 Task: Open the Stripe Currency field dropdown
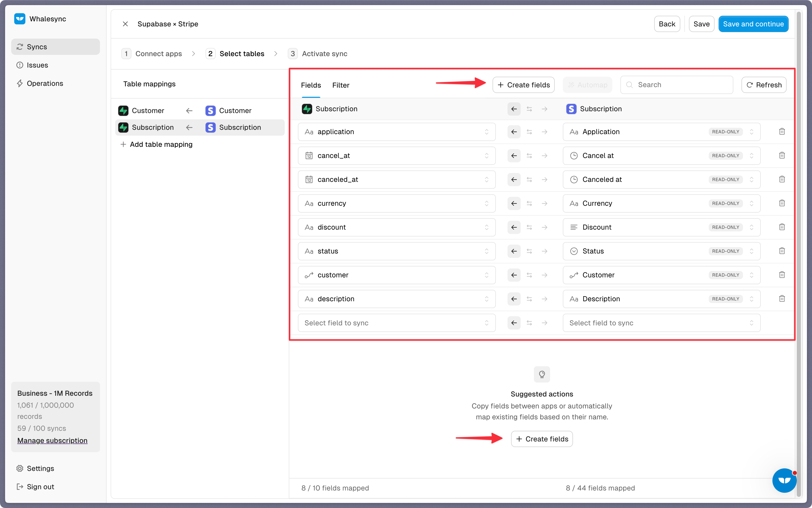click(x=661, y=203)
